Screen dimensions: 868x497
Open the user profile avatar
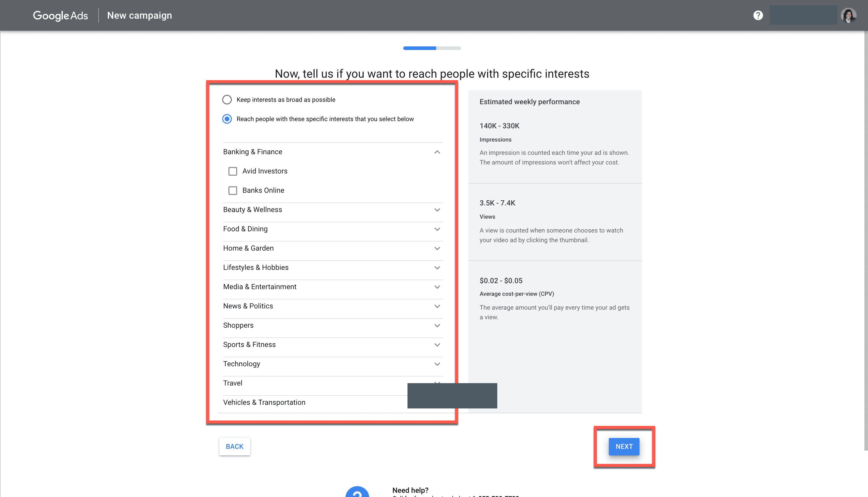coord(848,15)
